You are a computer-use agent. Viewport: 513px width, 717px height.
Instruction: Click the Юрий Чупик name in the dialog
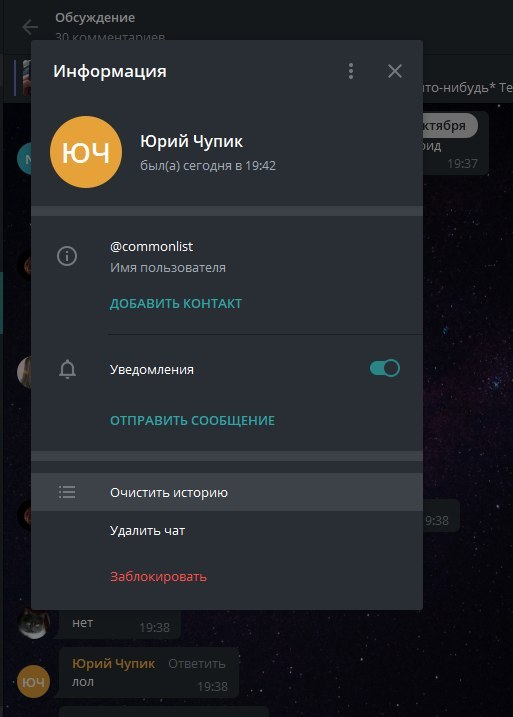click(191, 141)
